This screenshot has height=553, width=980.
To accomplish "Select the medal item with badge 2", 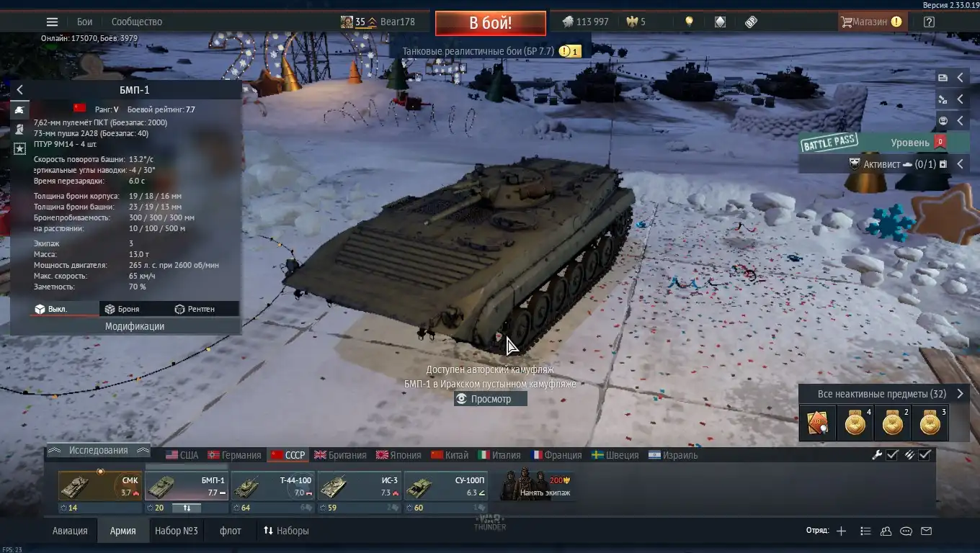I will coord(892,423).
